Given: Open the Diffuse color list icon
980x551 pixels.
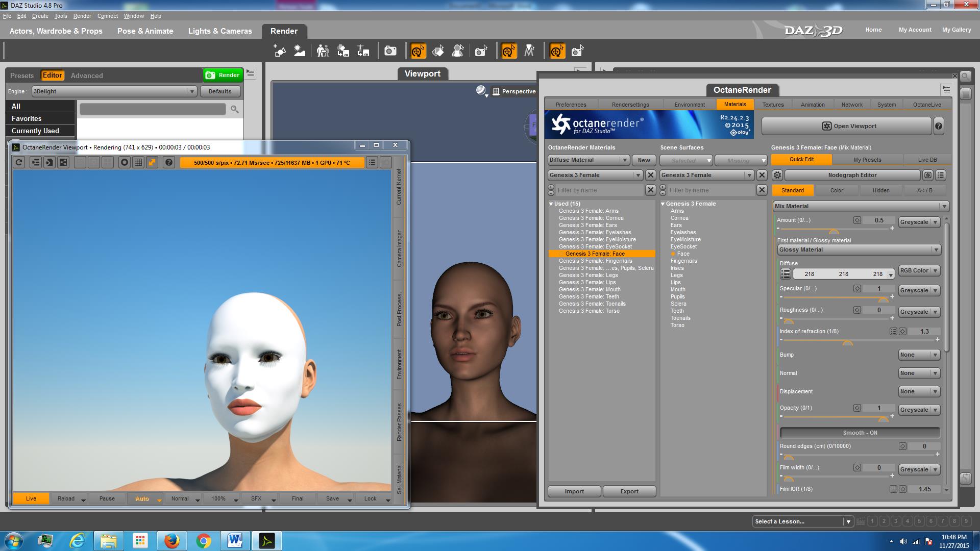Looking at the screenshot, I should pos(786,274).
